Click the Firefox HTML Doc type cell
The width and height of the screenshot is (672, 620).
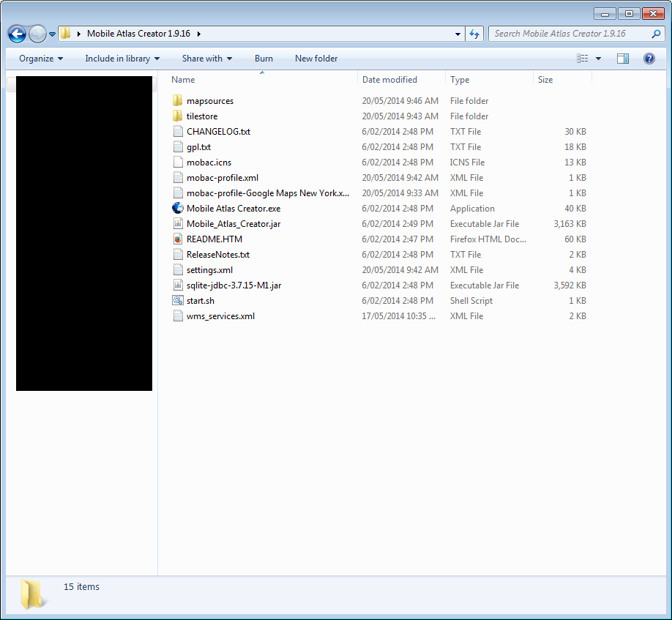[488, 239]
